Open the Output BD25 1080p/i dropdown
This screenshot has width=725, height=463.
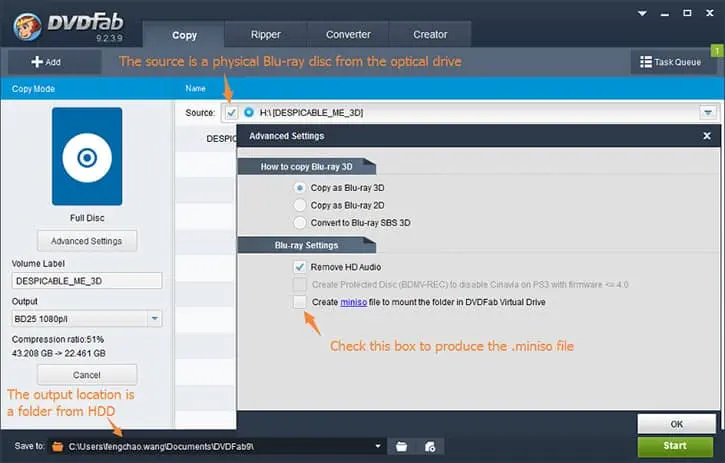click(154, 318)
